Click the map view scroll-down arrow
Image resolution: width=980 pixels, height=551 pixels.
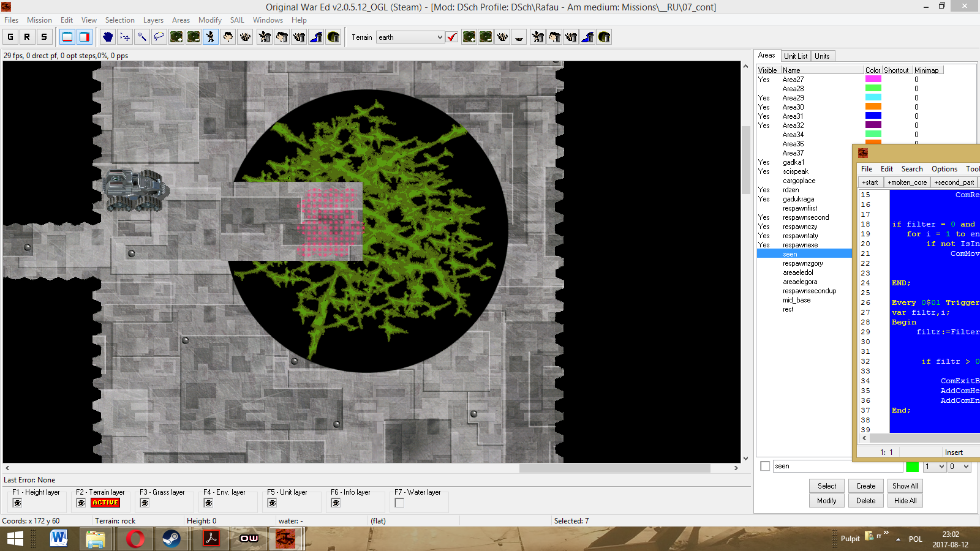pos(745,458)
